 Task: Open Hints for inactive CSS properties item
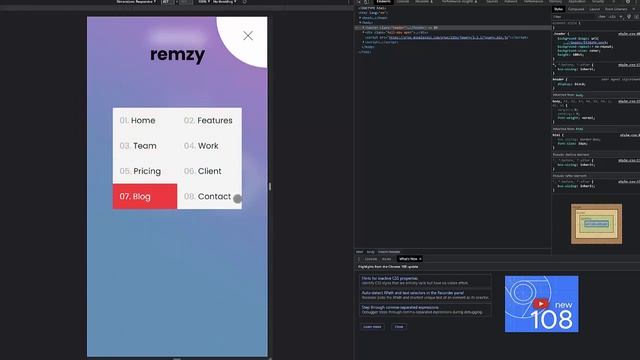(425, 280)
